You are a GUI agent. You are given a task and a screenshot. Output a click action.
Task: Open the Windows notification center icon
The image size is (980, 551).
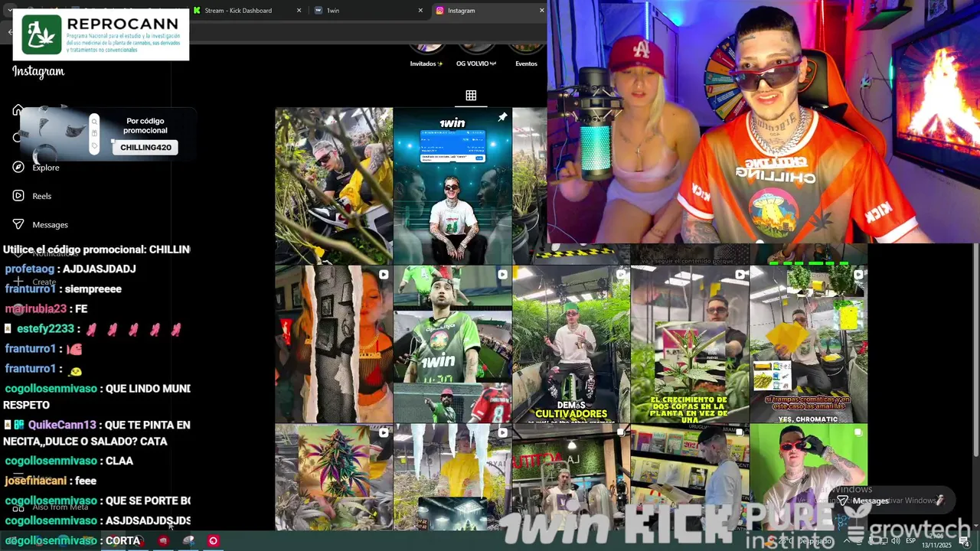(965, 541)
